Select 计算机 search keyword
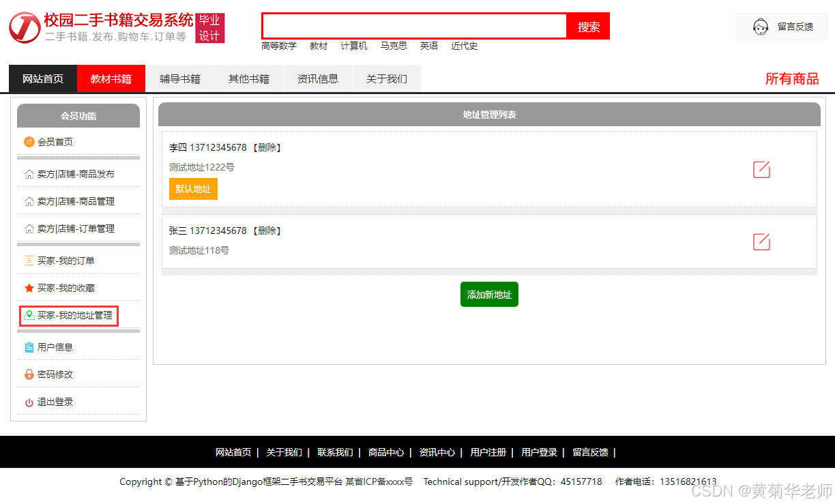 [x=354, y=46]
